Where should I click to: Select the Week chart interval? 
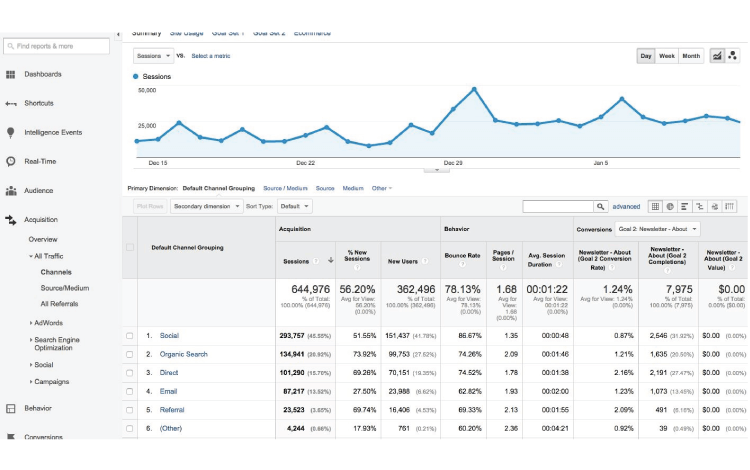(x=667, y=56)
